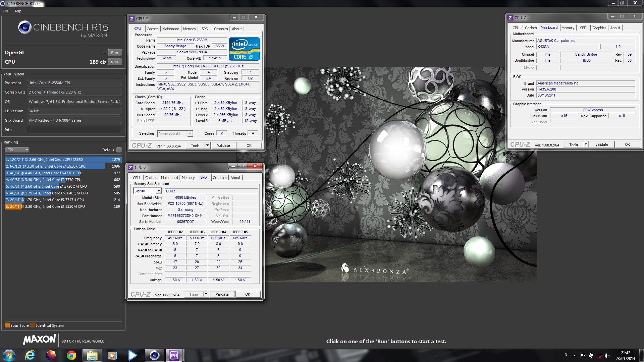Open the Cinebench taskbar icon
Screen dimensions: 644x362
pyautogui.click(x=154, y=355)
